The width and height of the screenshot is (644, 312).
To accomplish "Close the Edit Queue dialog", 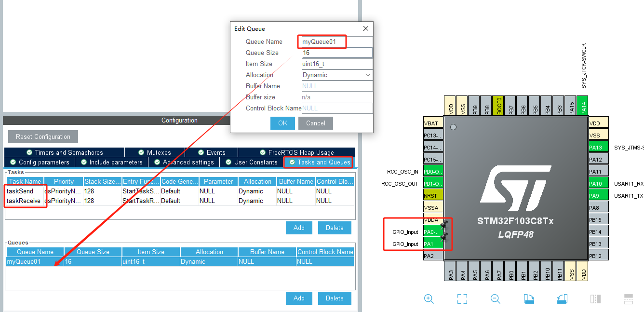I will point(366,29).
